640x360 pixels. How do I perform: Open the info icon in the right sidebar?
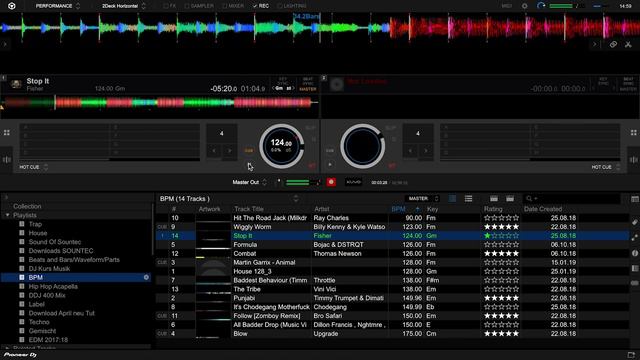[635, 253]
